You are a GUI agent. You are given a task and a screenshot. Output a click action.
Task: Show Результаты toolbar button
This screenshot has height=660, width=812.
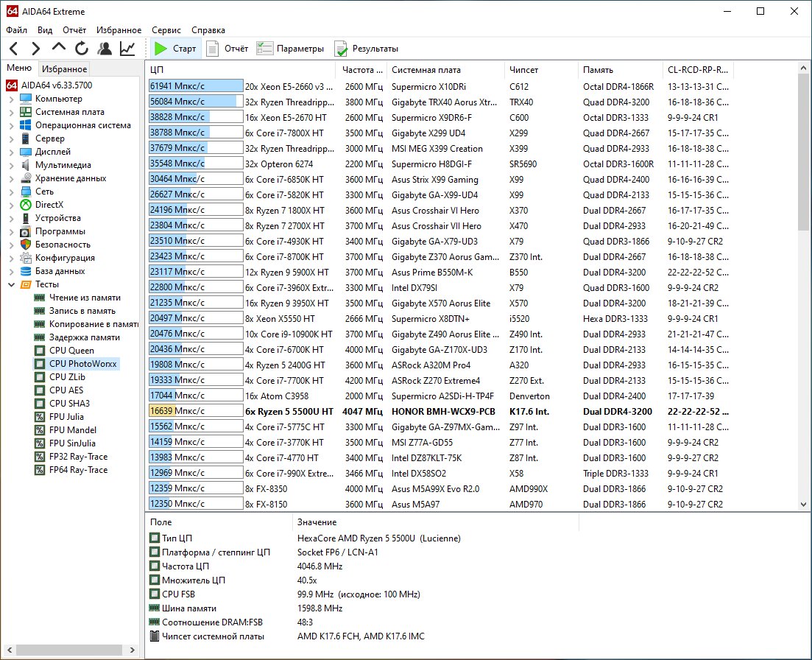point(367,49)
